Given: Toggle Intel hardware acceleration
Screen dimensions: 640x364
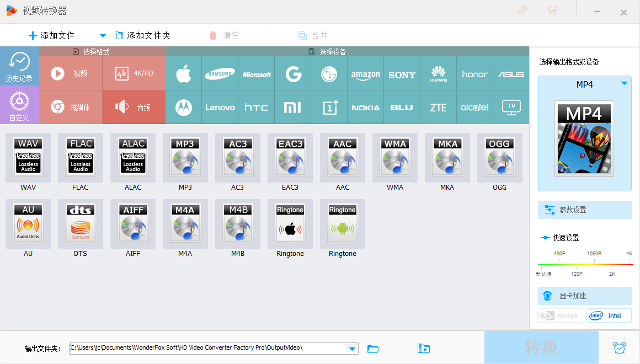Looking at the screenshot, I should coord(609,316).
